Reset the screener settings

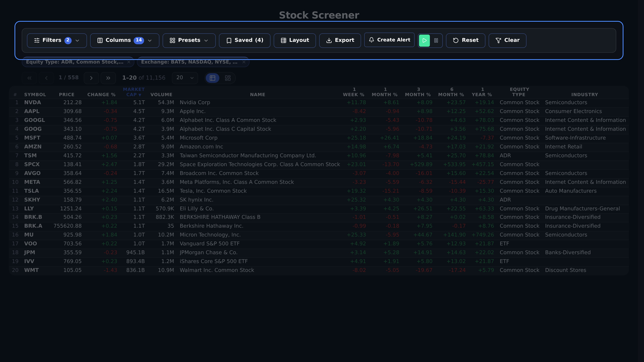click(x=465, y=40)
